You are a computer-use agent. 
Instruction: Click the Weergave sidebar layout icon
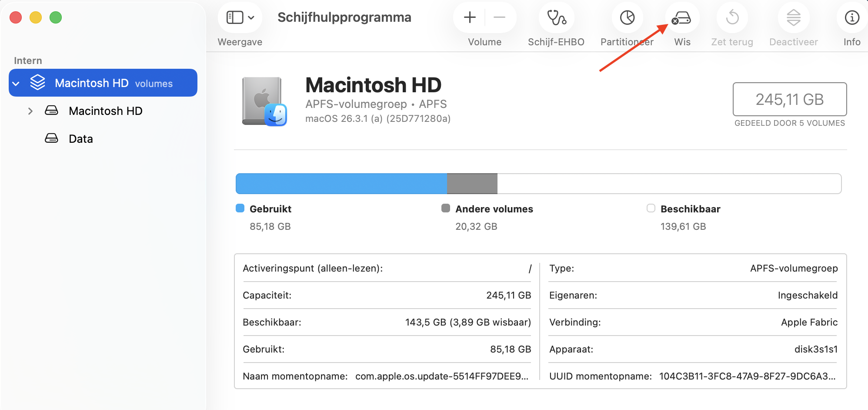point(234,17)
